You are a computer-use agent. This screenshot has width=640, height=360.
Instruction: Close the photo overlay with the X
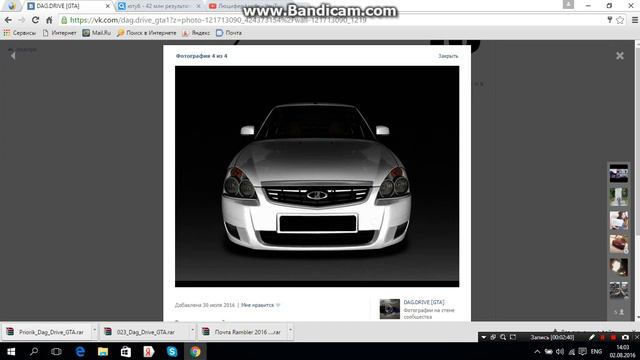[620, 56]
